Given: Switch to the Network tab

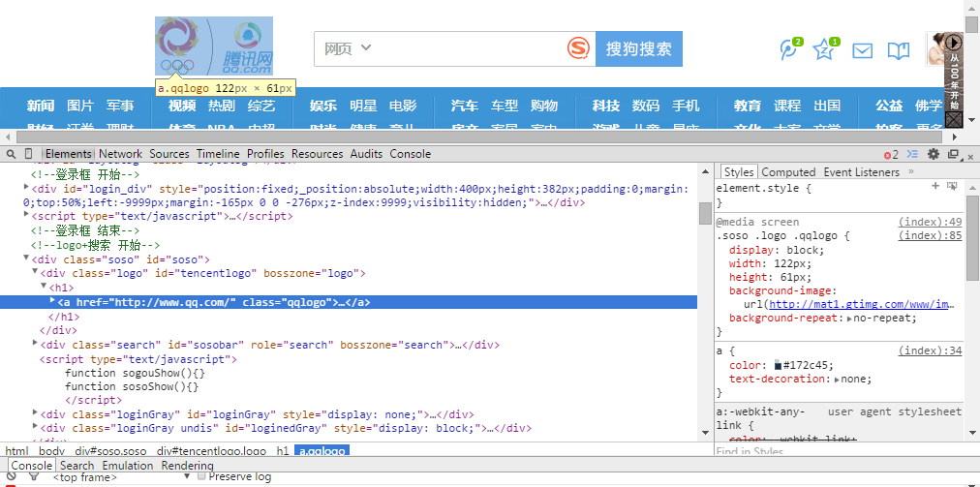Looking at the screenshot, I should pyautogui.click(x=121, y=154).
